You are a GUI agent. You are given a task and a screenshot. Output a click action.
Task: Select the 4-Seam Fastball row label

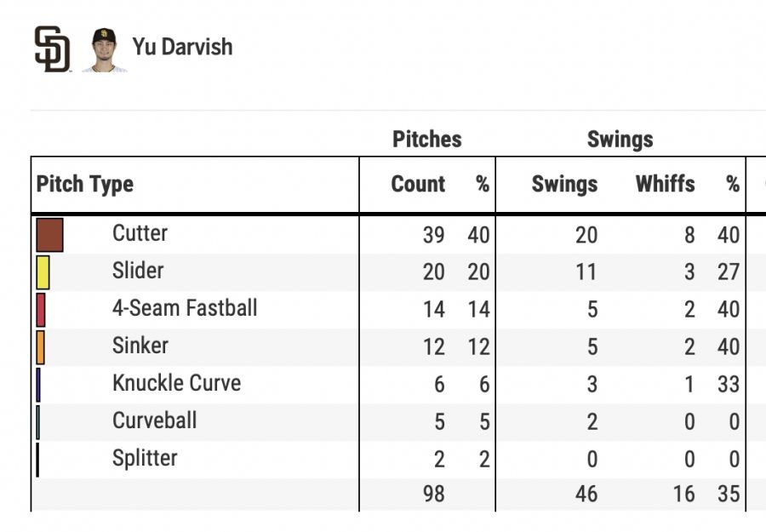185,308
